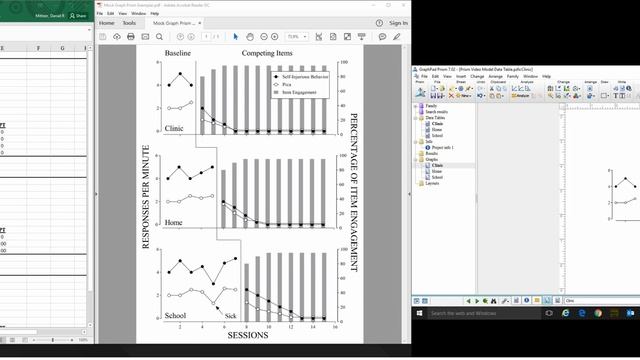
Task: Click the Print icon in Acrobat toolbar
Action: tap(131, 37)
